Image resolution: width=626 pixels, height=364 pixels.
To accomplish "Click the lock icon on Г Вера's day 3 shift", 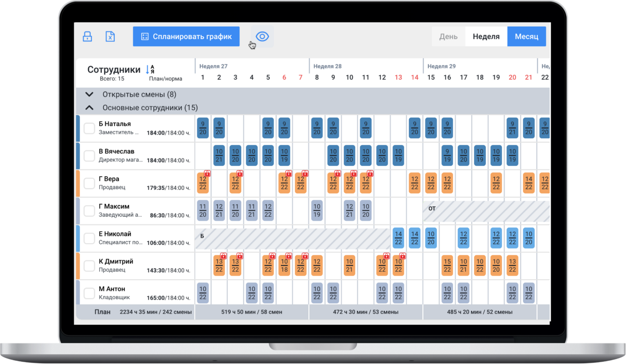I will click(240, 173).
